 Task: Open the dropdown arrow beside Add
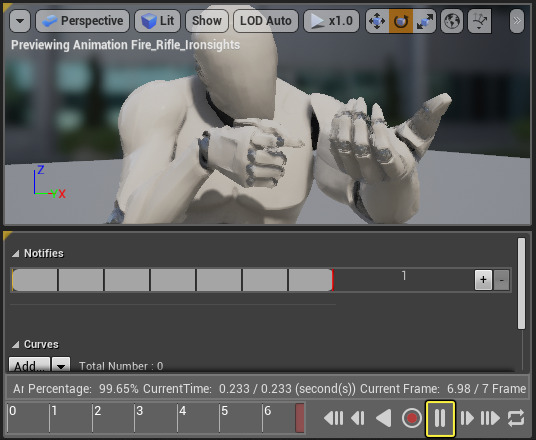(x=61, y=365)
